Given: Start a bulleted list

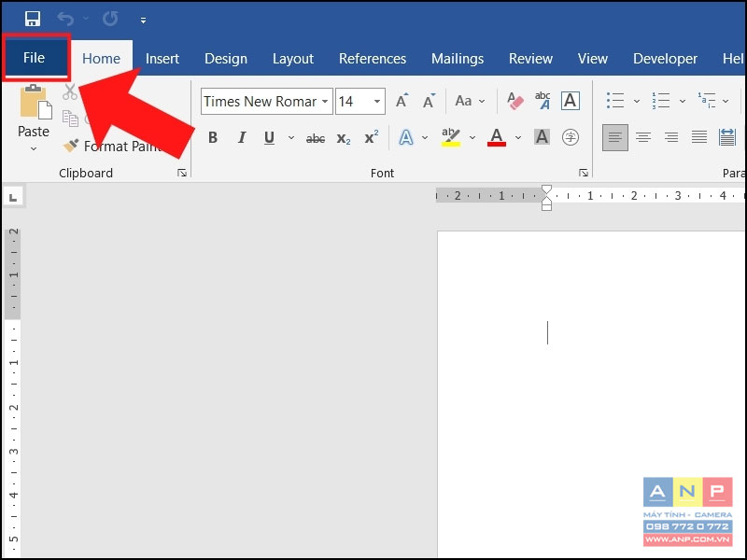Looking at the screenshot, I should (615, 101).
